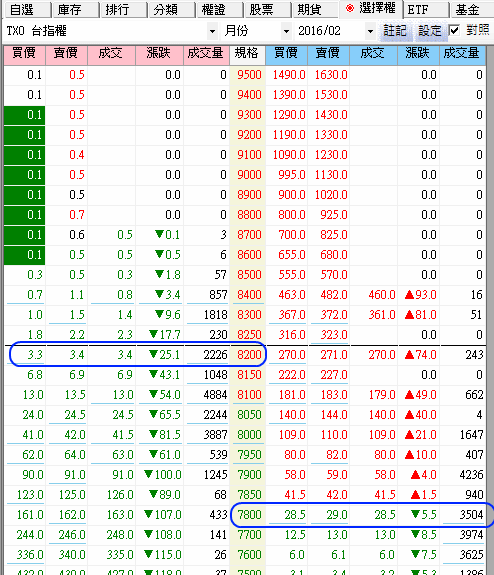Expand the 月份 dropdown arrow

pyautogui.click(x=286, y=31)
